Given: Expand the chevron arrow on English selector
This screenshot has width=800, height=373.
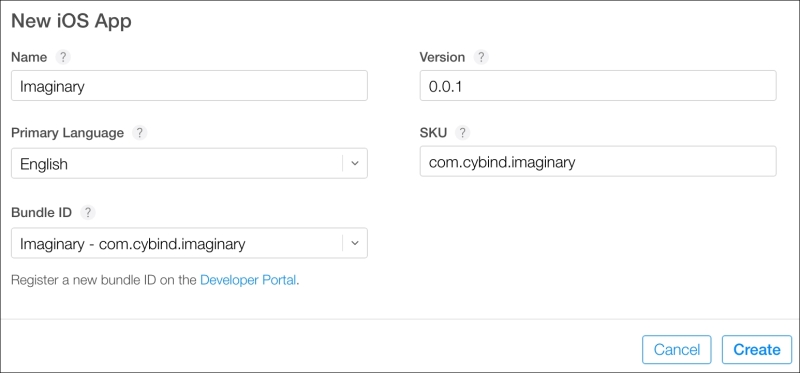Looking at the screenshot, I should click(355, 164).
